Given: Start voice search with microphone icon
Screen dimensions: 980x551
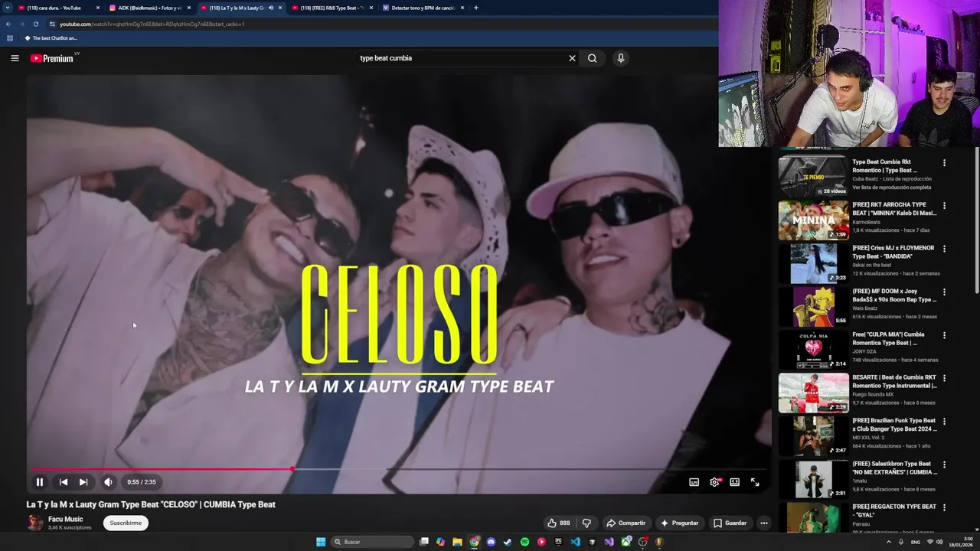Looking at the screenshot, I should coord(621,58).
